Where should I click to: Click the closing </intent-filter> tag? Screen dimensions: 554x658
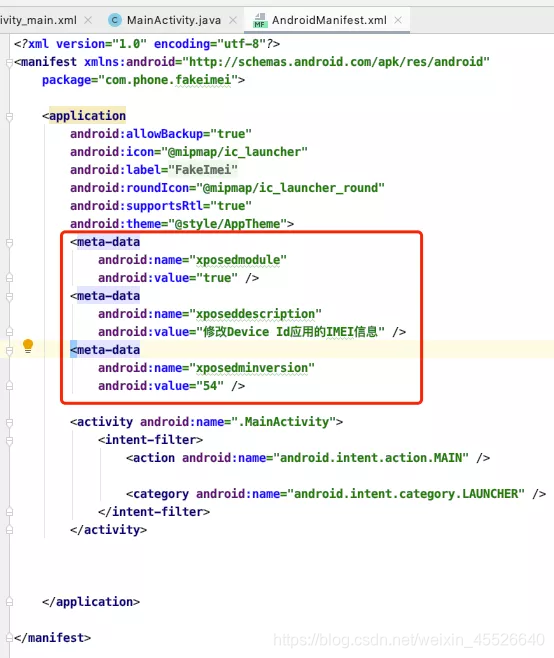[x=154, y=512]
